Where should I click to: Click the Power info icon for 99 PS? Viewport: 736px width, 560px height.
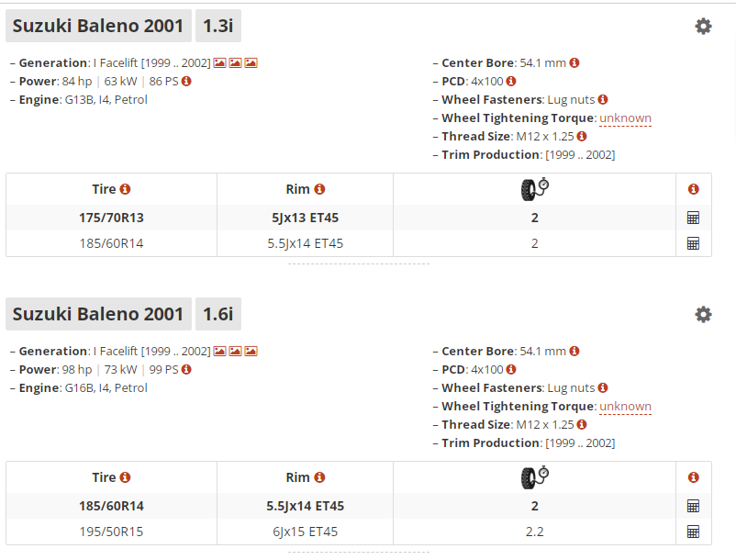[186, 369]
